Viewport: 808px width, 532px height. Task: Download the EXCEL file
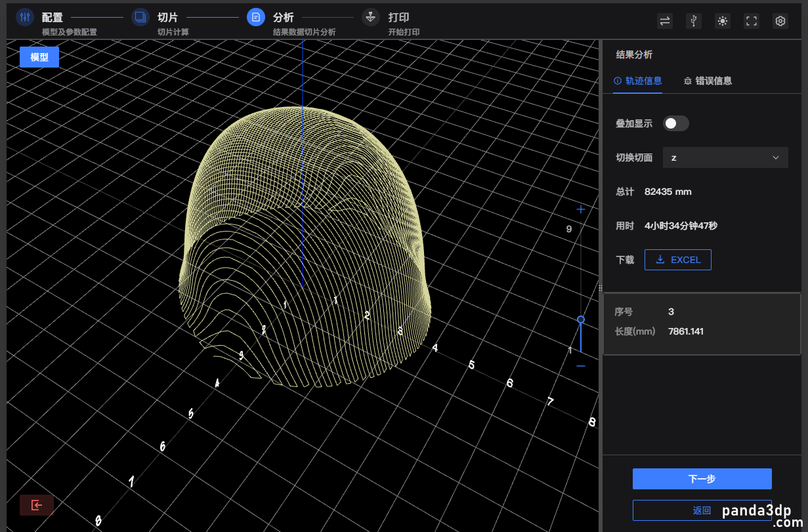678,260
